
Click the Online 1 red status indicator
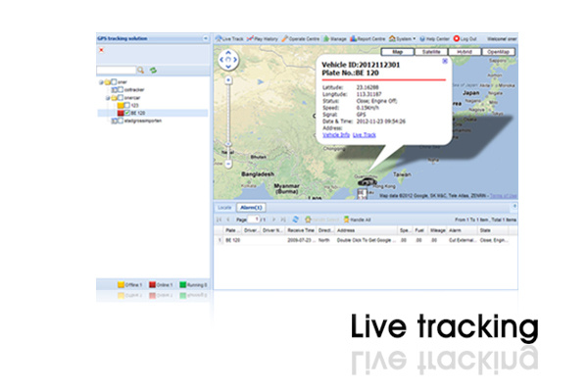[x=161, y=285]
